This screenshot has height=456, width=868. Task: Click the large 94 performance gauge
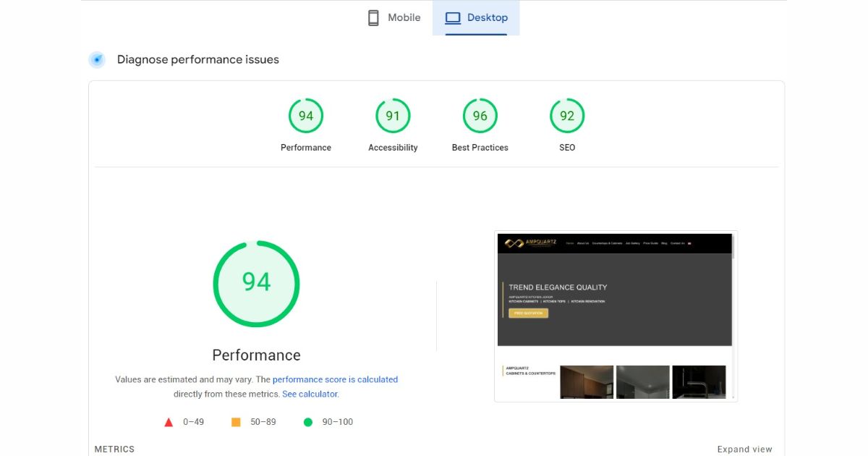tap(256, 284)
